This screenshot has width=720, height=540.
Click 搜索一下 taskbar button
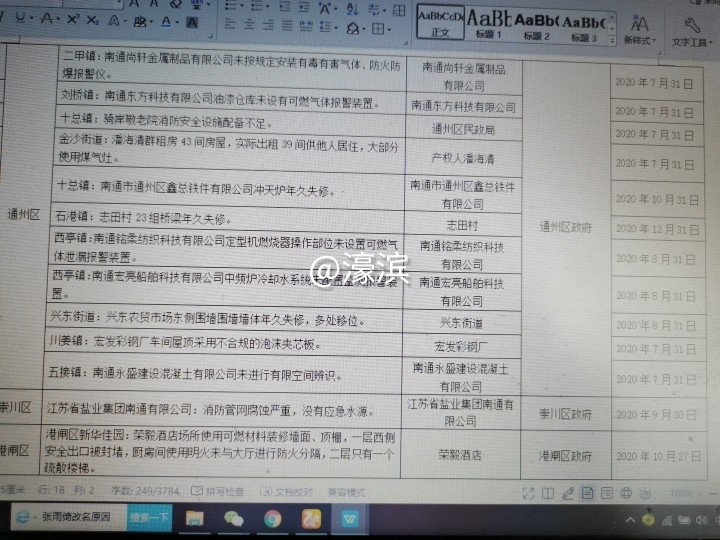tap(150, 518)
